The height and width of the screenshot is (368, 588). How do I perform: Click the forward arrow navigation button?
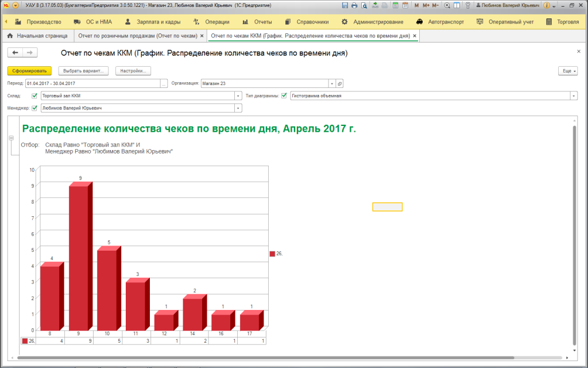30,52
